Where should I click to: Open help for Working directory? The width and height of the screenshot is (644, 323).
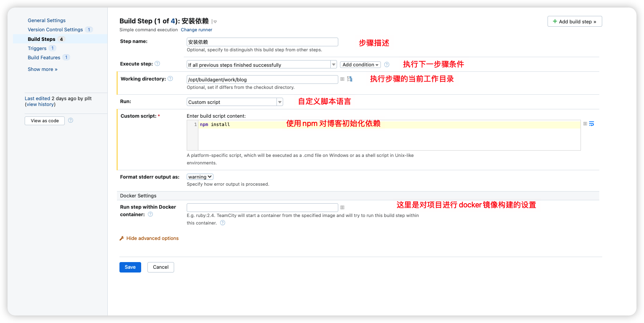pyautogui.click(x=170, y=79)
